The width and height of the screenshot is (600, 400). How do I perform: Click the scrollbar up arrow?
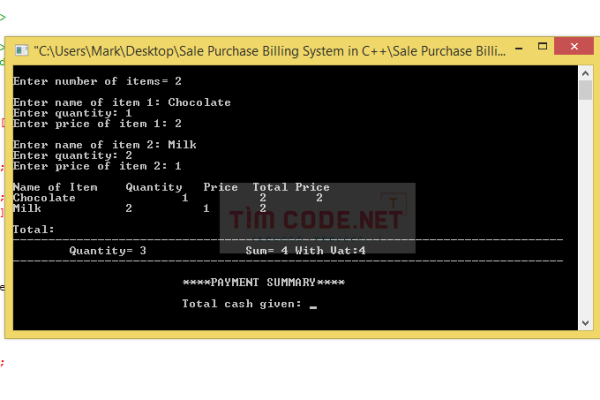coord(585,73)
